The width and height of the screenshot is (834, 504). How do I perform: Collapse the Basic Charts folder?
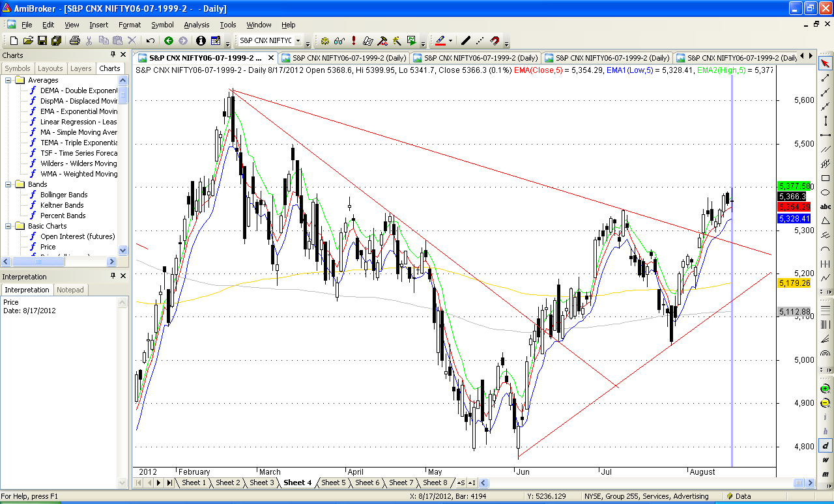8,226
